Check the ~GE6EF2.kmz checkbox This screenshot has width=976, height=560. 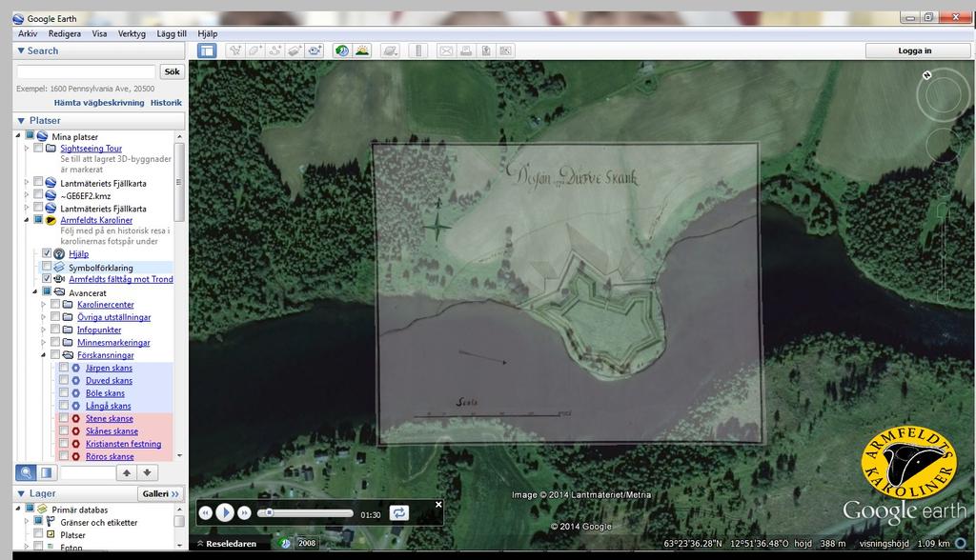pos(38,195)
